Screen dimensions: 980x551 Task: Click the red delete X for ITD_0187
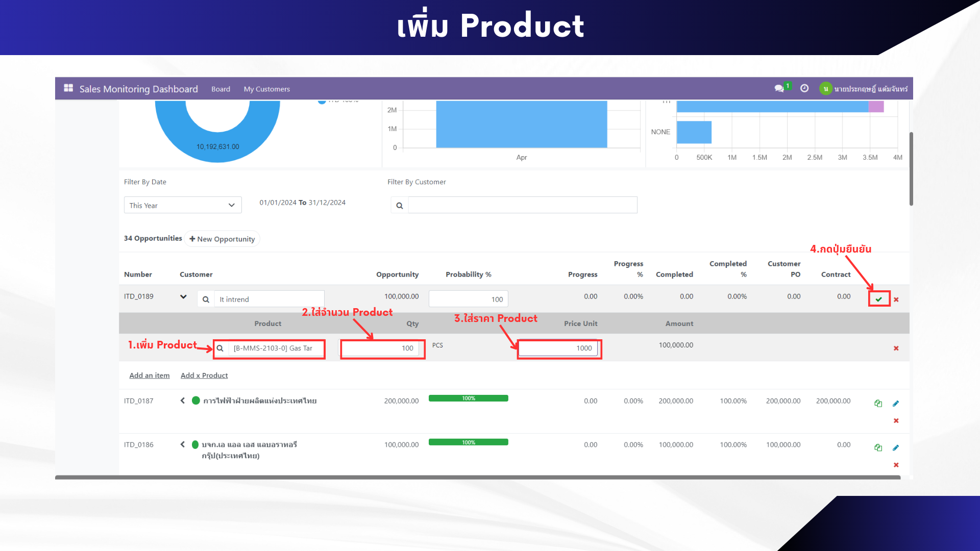coord(896,421)
